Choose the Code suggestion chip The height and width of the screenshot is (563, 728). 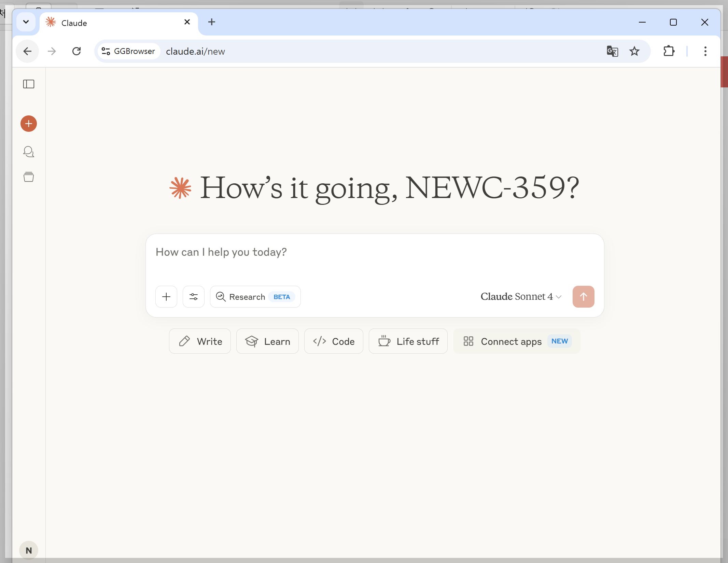pyautogui.click(x=334, y=341)
